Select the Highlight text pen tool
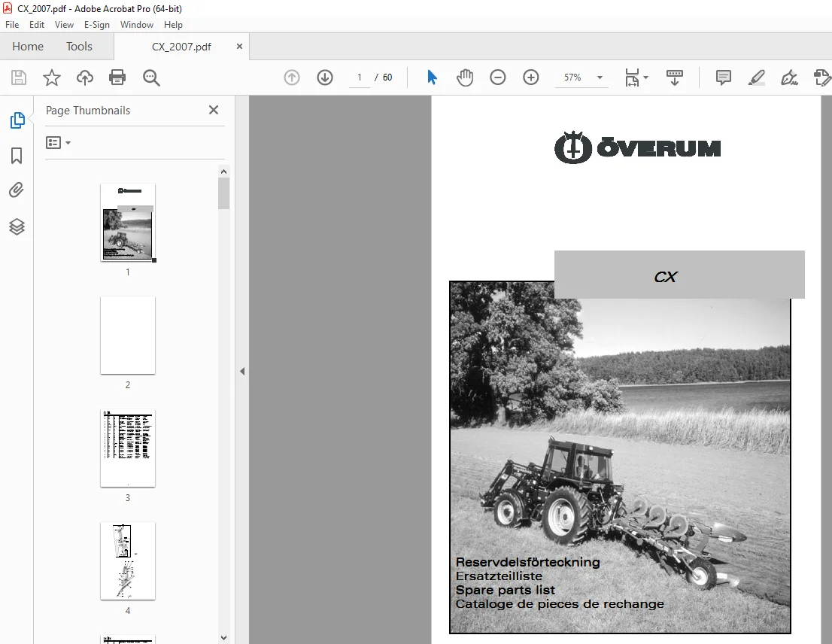This screenshot has width=832, height=644. 756,77
